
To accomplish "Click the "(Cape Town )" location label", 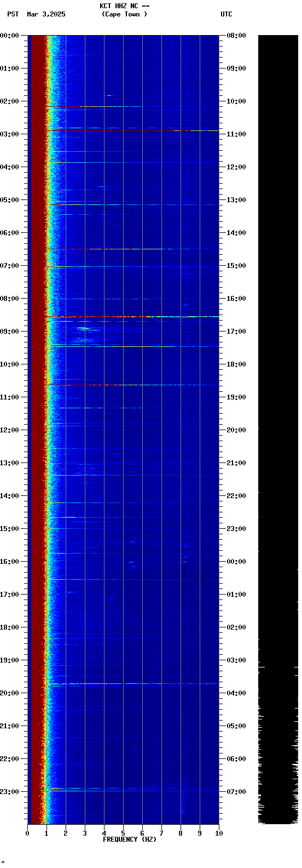I will coord(125,14).
